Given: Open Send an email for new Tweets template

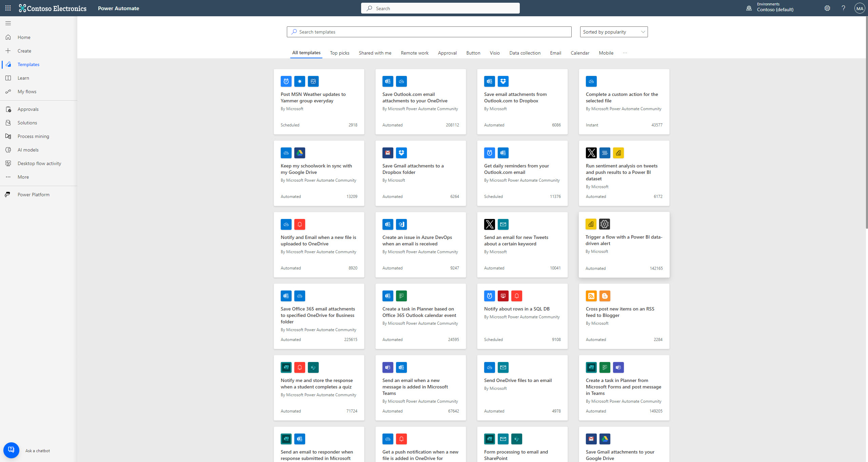Looking at the screenshot, I should tap(522, 245).
